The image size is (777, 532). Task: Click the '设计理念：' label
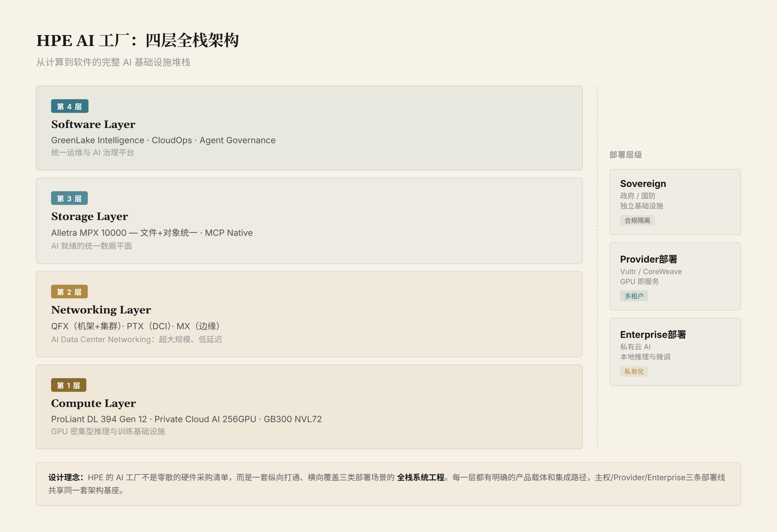click(x=66, y=478)
